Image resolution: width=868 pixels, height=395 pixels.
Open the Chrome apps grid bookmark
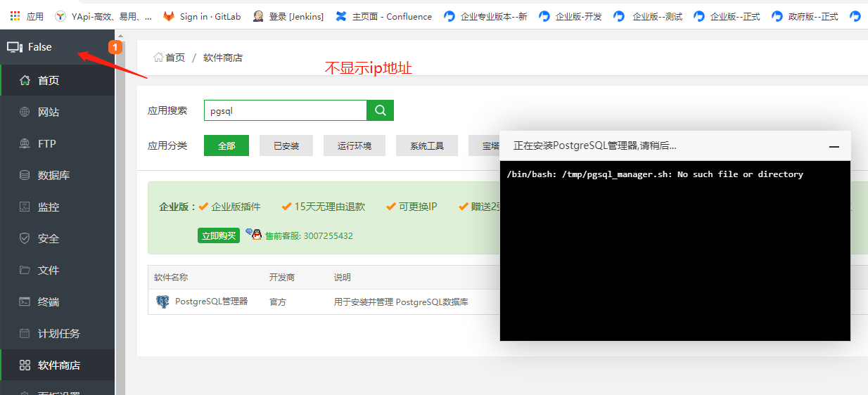point(26,16)
